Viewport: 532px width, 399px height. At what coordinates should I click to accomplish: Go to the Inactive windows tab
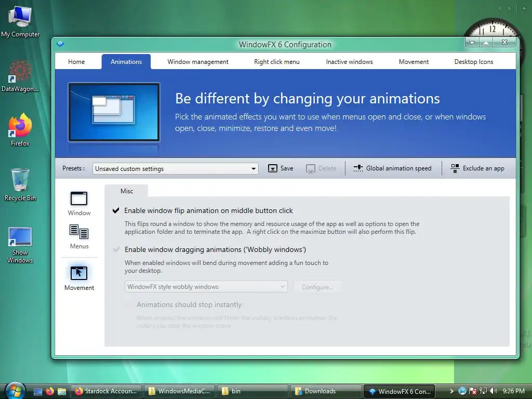click(x=350, y=62)
